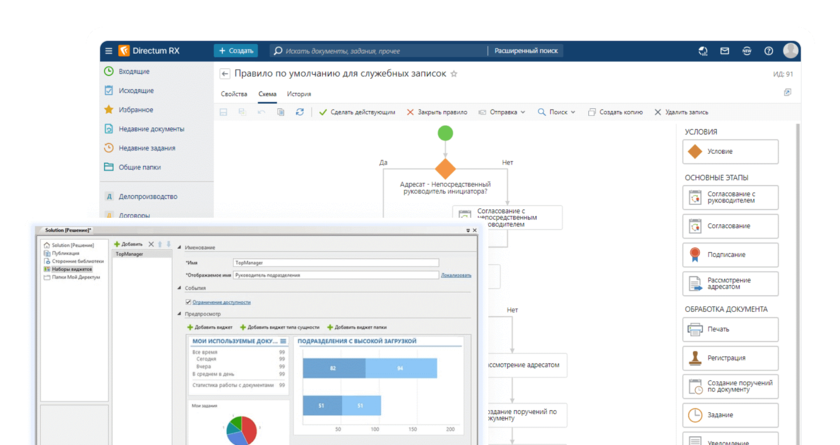Toggle the Ограничение доступности checkbox
840x445 pixels.
188,301
